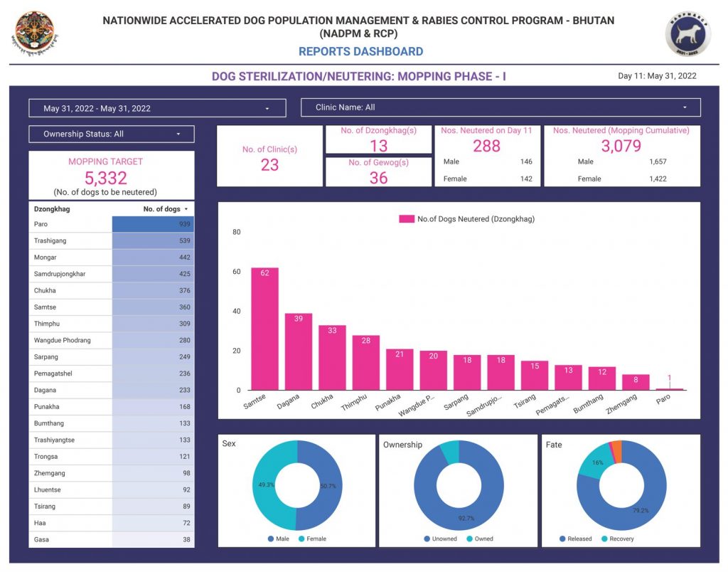Click the NADPM dog program logo

688,34
